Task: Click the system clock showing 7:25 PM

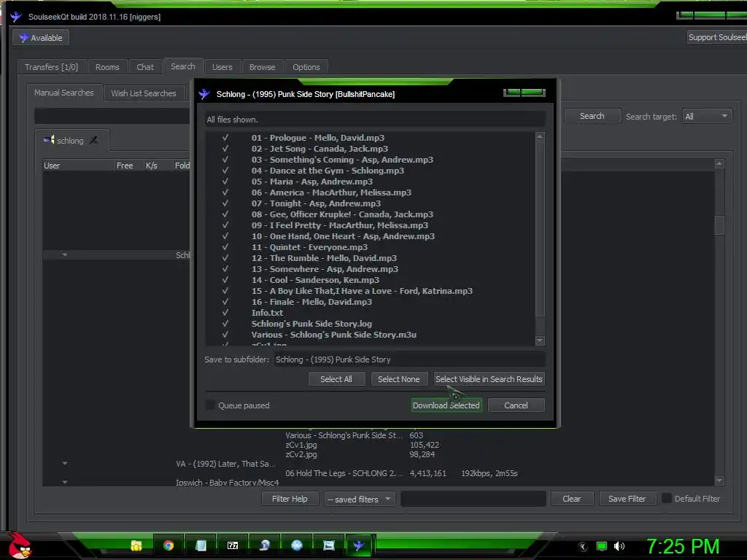Action: click(683, 546)
